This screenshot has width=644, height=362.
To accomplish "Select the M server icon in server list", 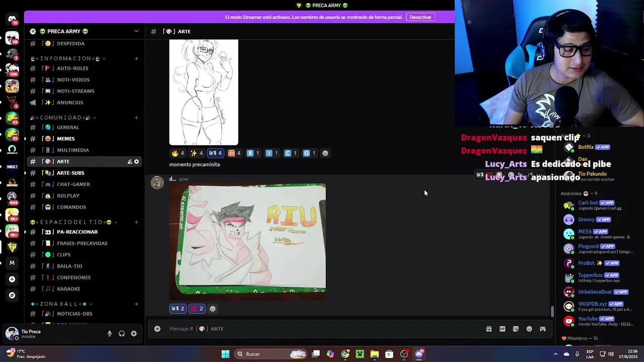I will pyautogui.click(x=12, y=262).
